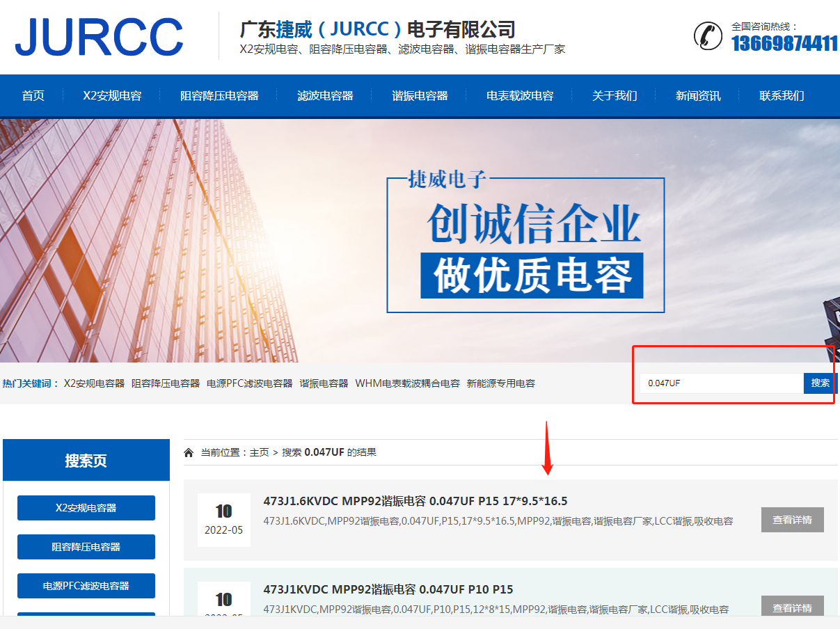This screenshot has height=629, width=840.
Task: Open the 阻容降压电容器 navigation menu
Action: [x=219, y=96]
